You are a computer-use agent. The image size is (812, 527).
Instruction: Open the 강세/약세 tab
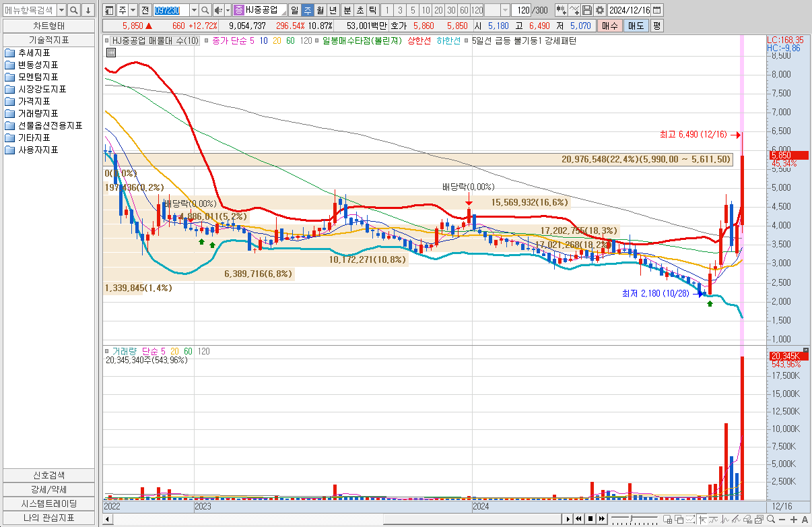pyautogui.click(x=49, y=489)
